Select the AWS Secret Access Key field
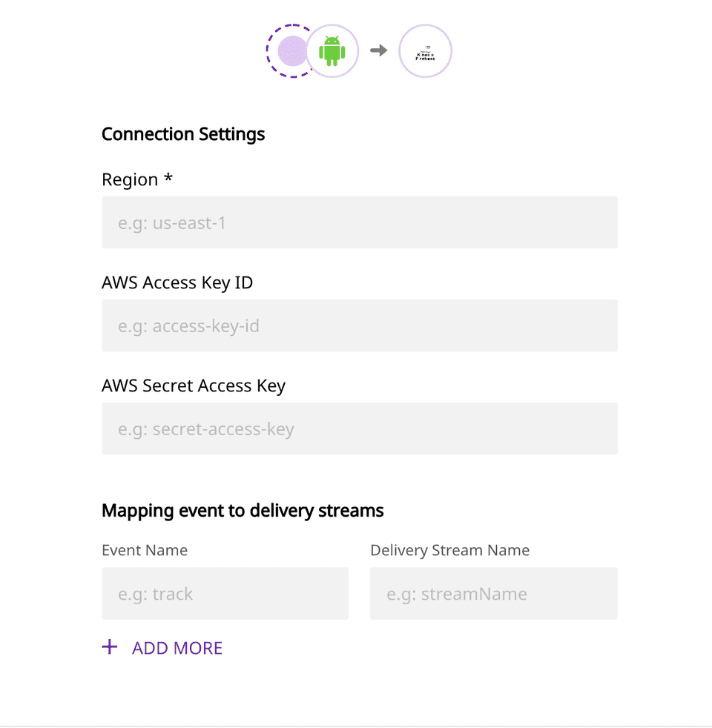The image size is (712, 728). click(360, 428)
